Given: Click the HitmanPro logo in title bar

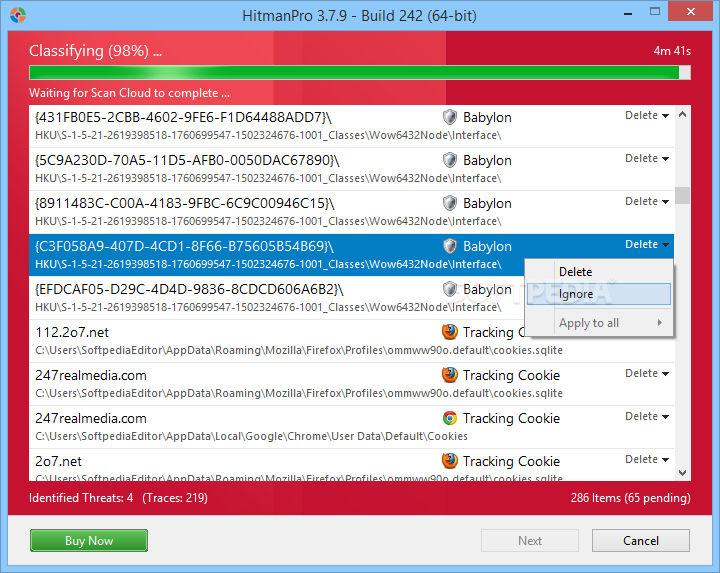Looking at the screenshot, I should [x=18, y=15].
